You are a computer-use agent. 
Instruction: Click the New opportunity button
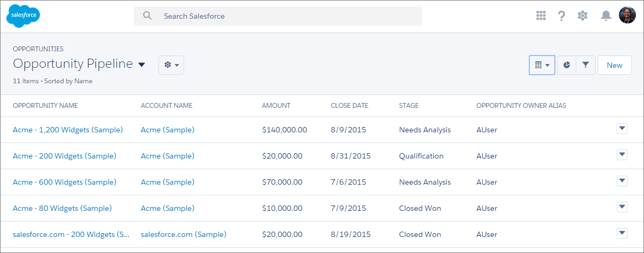[615, 65]
